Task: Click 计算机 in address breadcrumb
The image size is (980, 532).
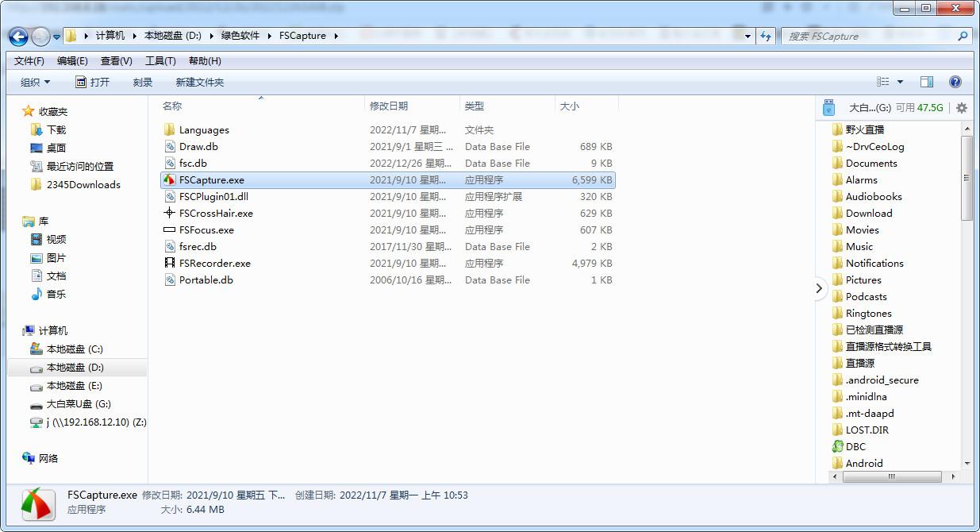Action: tap(110, 36)
